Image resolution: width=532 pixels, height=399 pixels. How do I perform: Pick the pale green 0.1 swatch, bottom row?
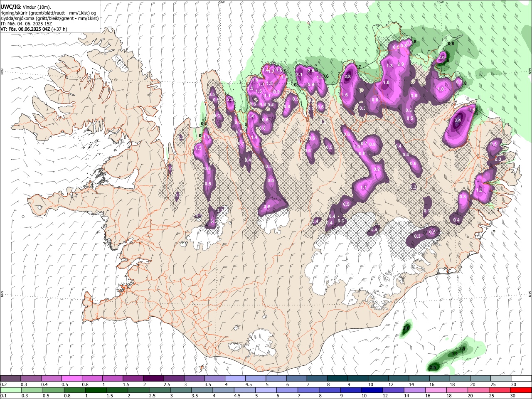11,390
